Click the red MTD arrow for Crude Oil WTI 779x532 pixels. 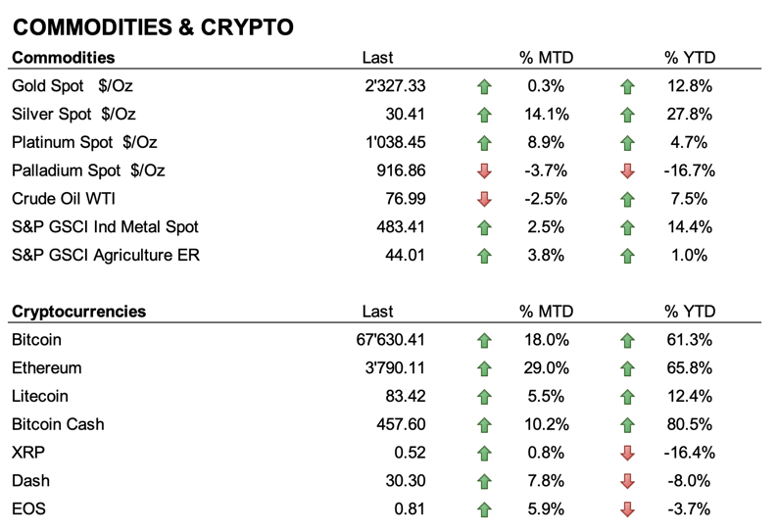(x=483, y=199)
